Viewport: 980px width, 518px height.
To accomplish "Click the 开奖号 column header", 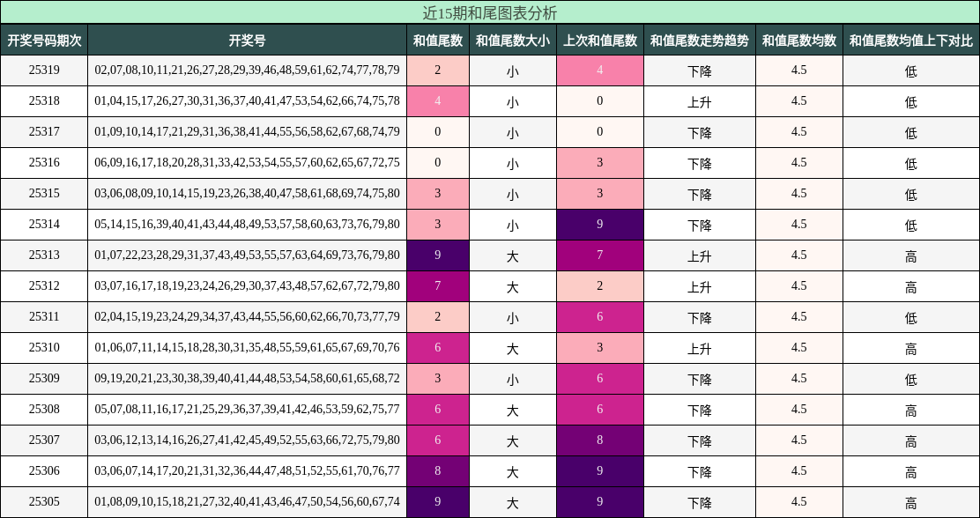I will pyautogui.click(x=246, y=38).
